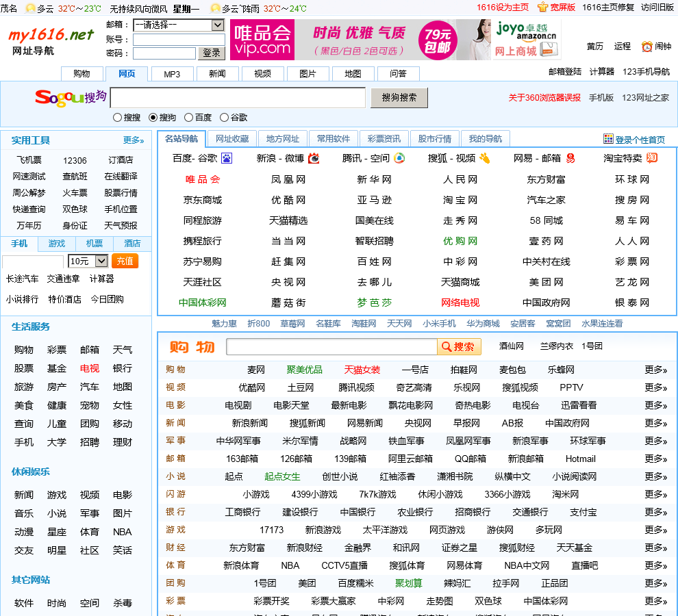
Task: Expand 更多 on the 小说 row
Action: pos(655,476)
